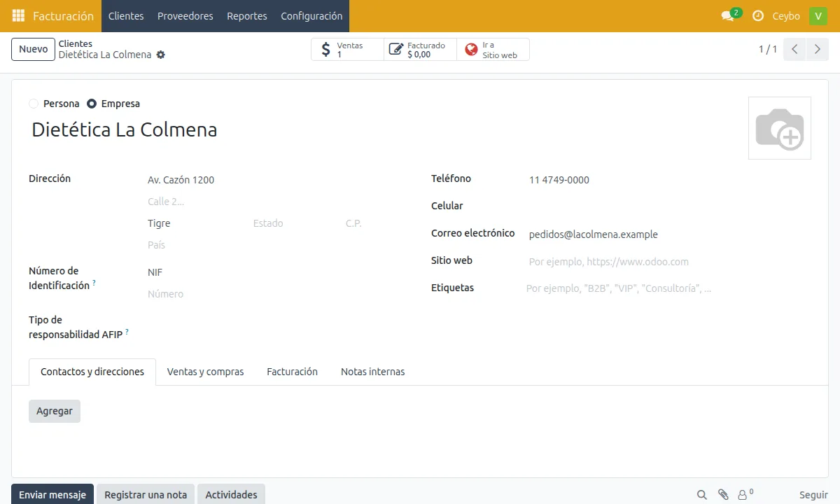Click the Seguir button
The width and height of the screenshot is (840, 504).
click(x=813, y=495)
